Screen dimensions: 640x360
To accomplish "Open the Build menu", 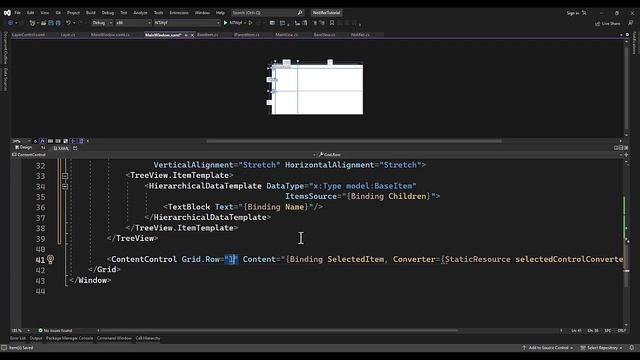I will click(91, 13).
